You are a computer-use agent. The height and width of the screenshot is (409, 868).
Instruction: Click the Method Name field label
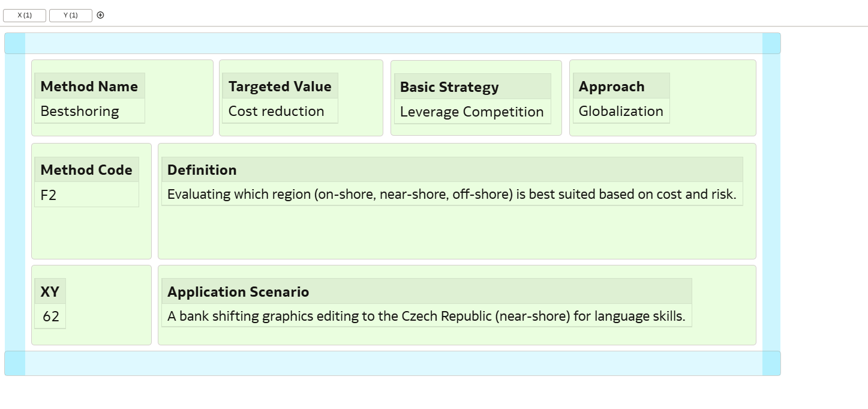[x=89, y=86]
